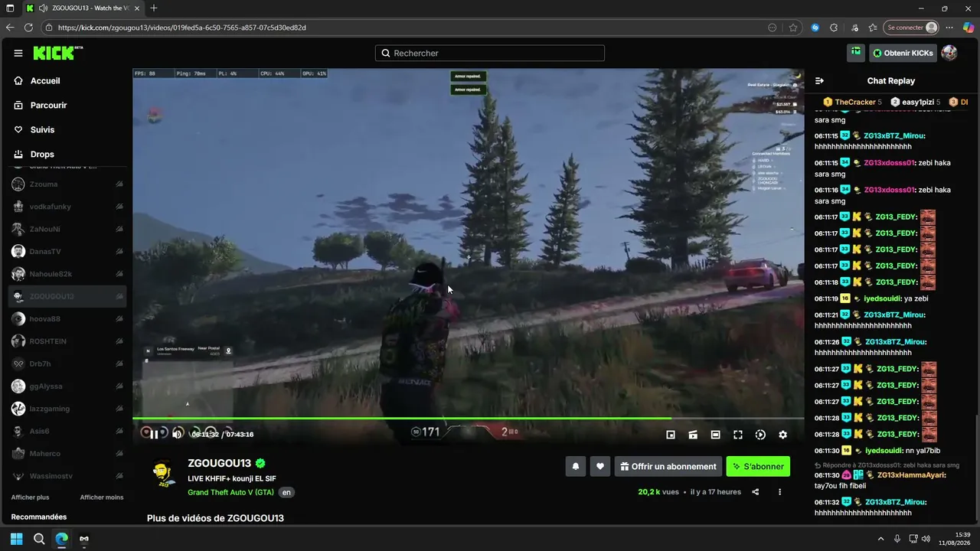Open the video settings gear

tap(782, 435)
